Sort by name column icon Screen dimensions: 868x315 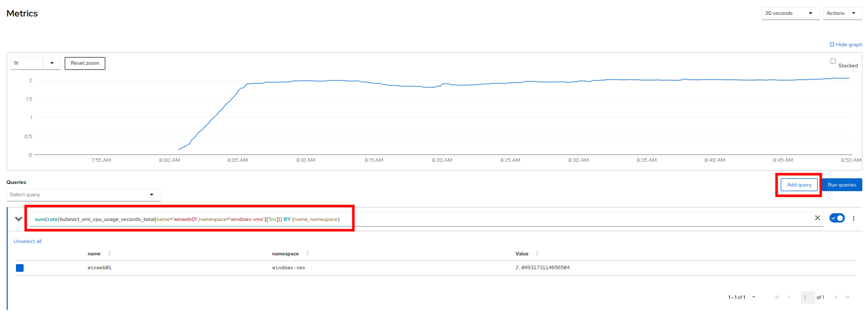[x=109, y=253]
